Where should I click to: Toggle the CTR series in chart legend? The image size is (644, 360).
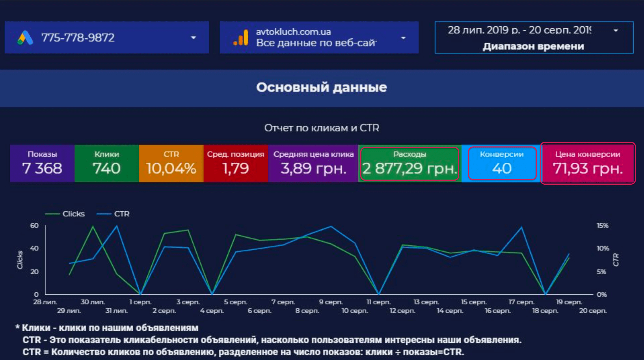(121, 214)
